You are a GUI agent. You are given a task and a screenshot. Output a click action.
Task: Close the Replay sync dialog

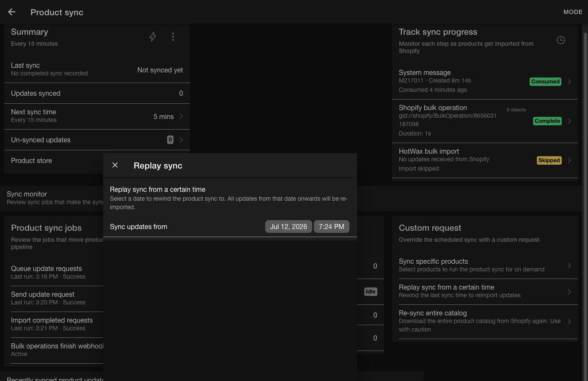click(115, 165)
